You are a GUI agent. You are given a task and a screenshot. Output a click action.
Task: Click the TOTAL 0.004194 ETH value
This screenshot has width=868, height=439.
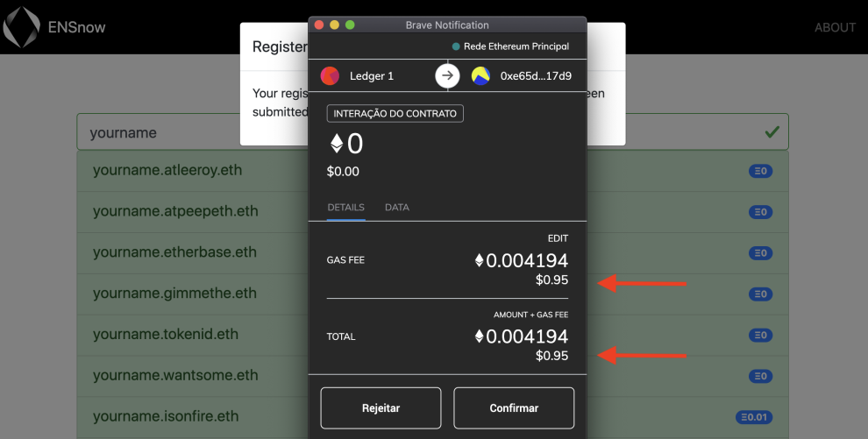522,336
